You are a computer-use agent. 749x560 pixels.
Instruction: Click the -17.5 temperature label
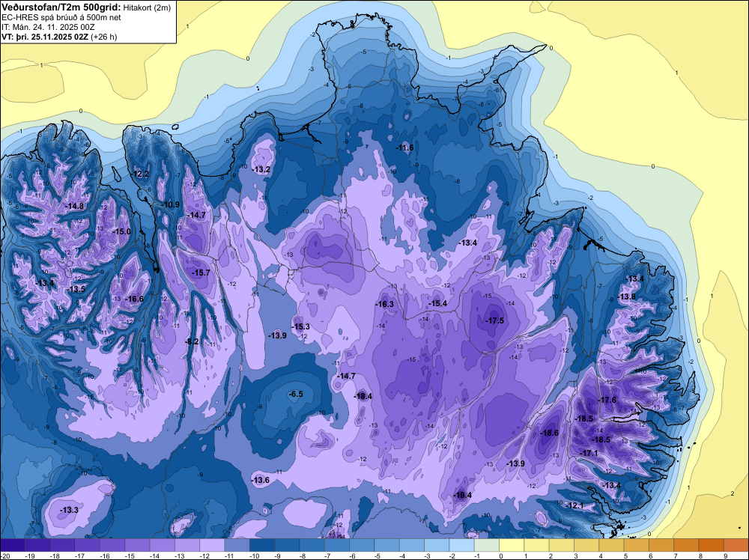(494, 320)
